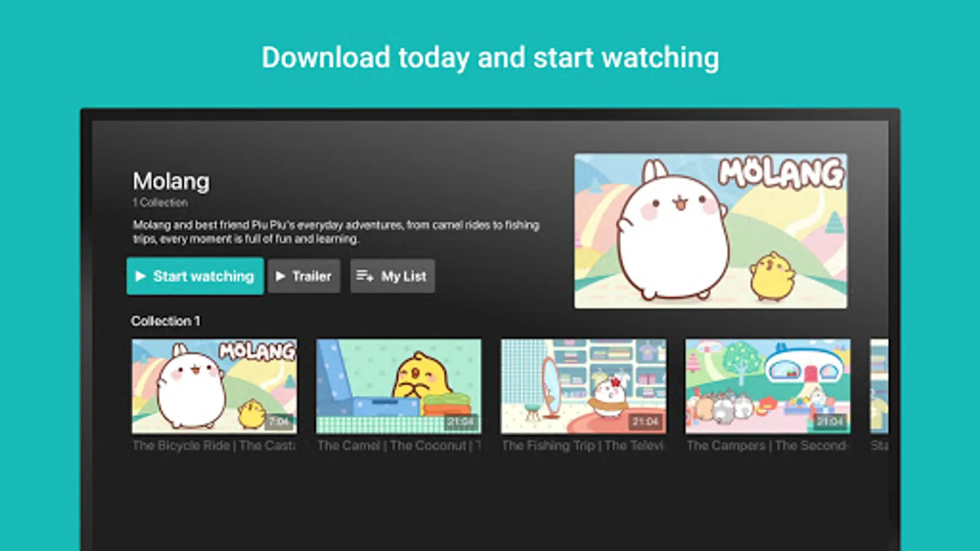Click the "1 Collection" subtitle text

coord(160,203)
